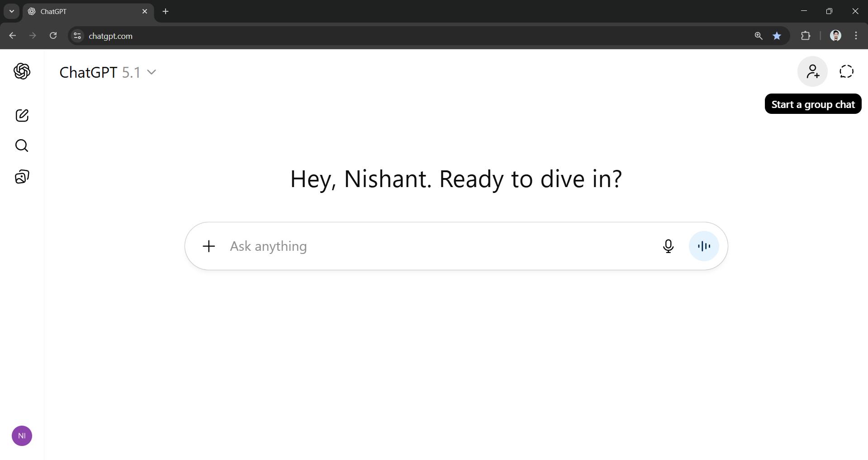Open browser extensions menu

[x=806, y=36]
